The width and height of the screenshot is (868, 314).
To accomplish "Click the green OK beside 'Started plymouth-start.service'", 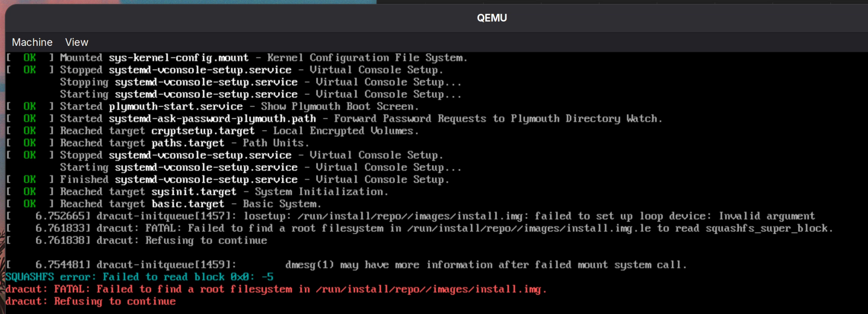I will pyautogui.click(x=29, y=106).
